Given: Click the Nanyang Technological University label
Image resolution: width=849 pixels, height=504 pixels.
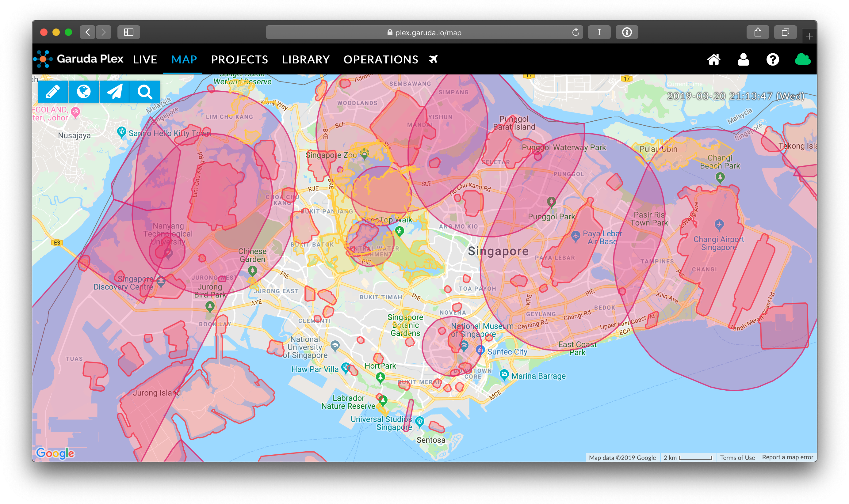Looking at the screenshot, I should [x=167, y=234].
